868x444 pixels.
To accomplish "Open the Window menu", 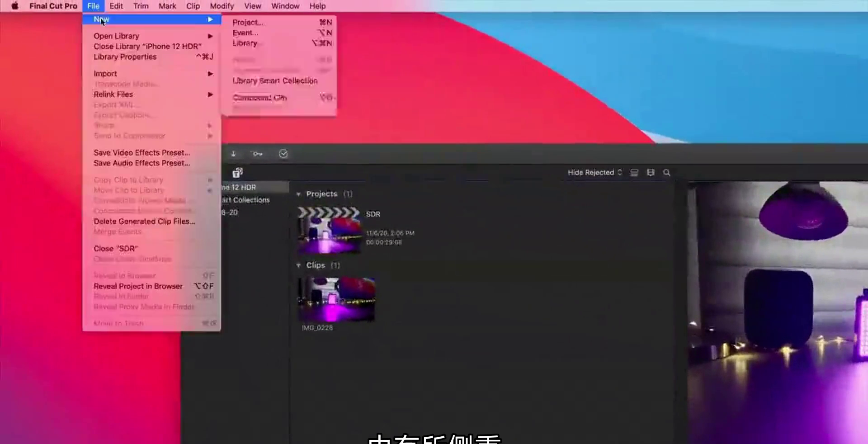I will [285, 6].
